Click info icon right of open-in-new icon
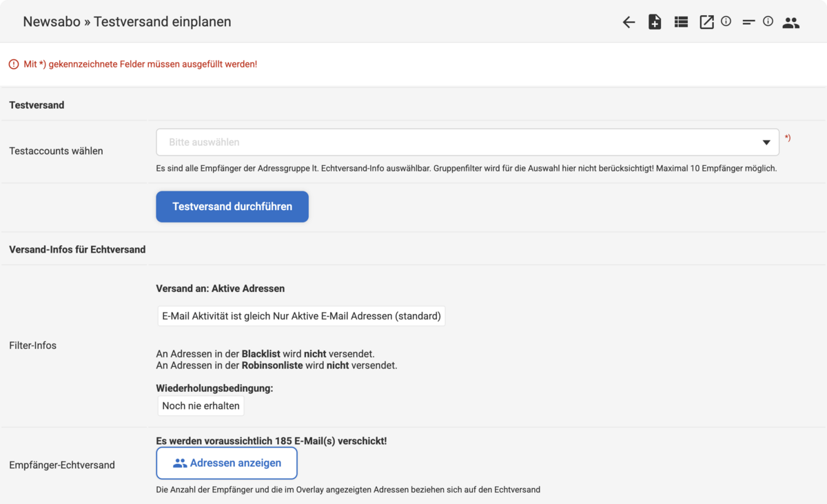 click(726, 21)
